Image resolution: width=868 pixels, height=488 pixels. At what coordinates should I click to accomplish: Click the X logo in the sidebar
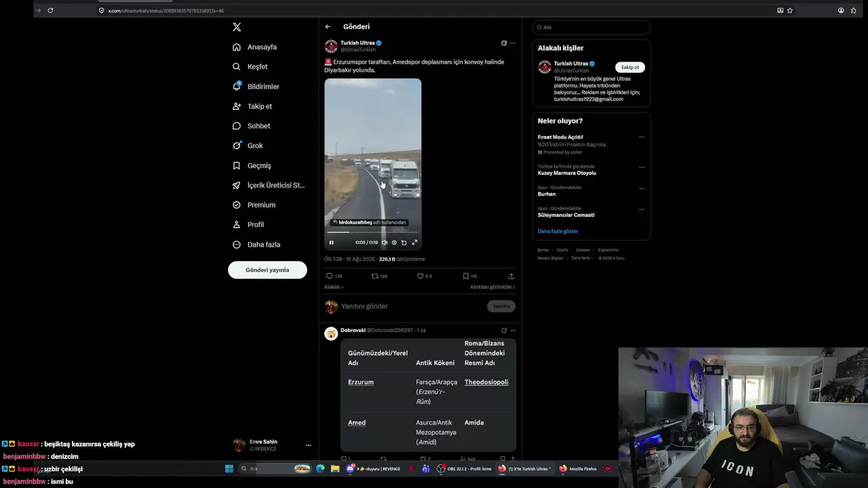[237, 27]
